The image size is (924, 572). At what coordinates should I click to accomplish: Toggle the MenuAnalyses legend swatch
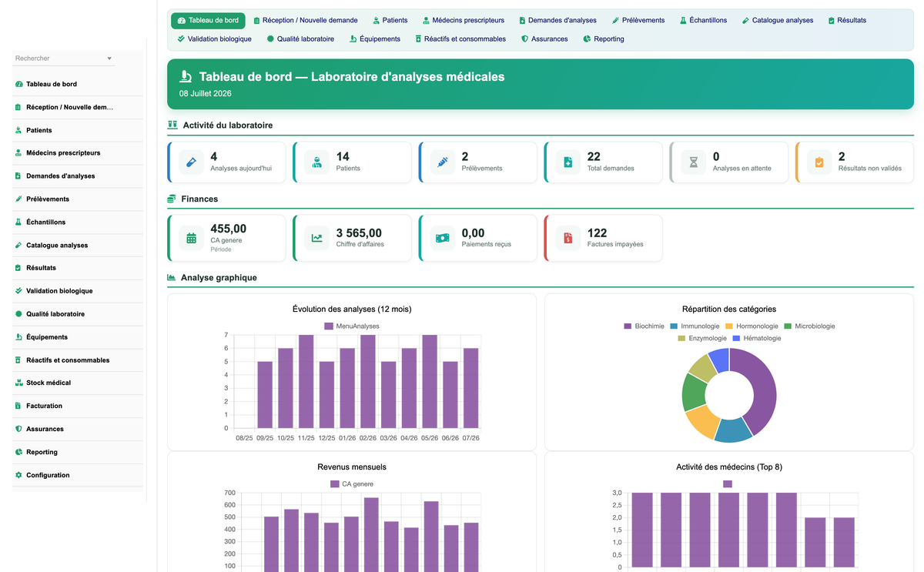pyautogui.click(x=329, y=326)
